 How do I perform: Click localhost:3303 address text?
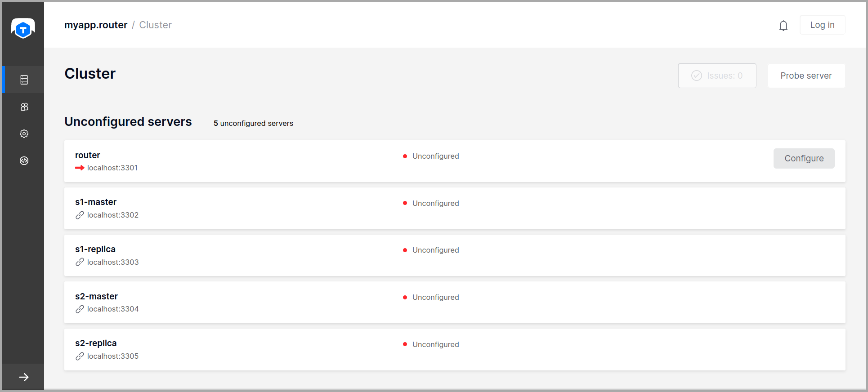(113, 262)
